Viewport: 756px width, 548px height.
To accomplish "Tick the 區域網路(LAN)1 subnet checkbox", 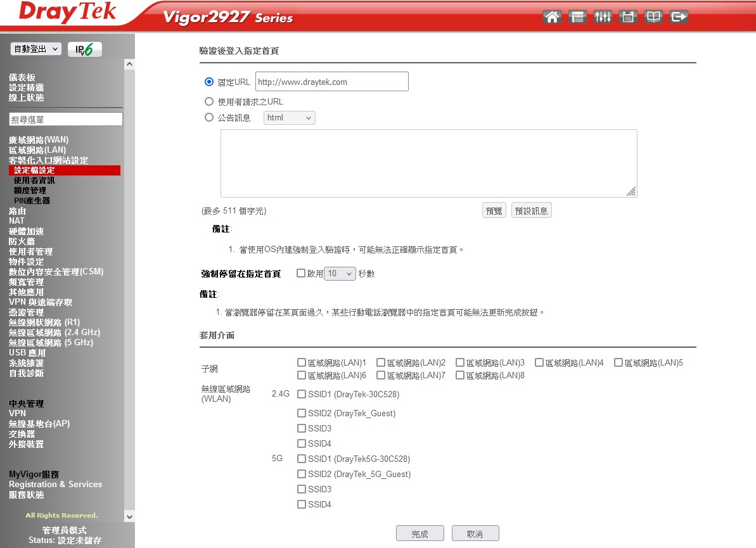I will [302, 363].
